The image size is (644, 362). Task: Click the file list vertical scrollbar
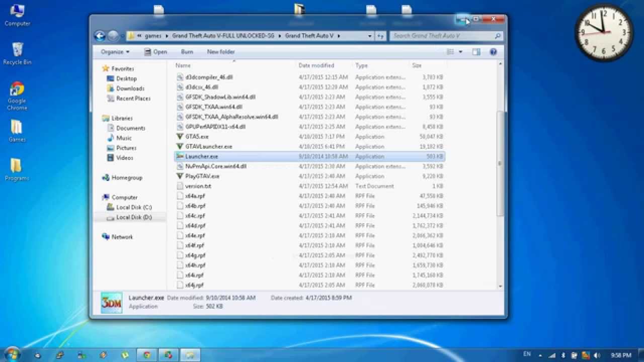(500, 163)
